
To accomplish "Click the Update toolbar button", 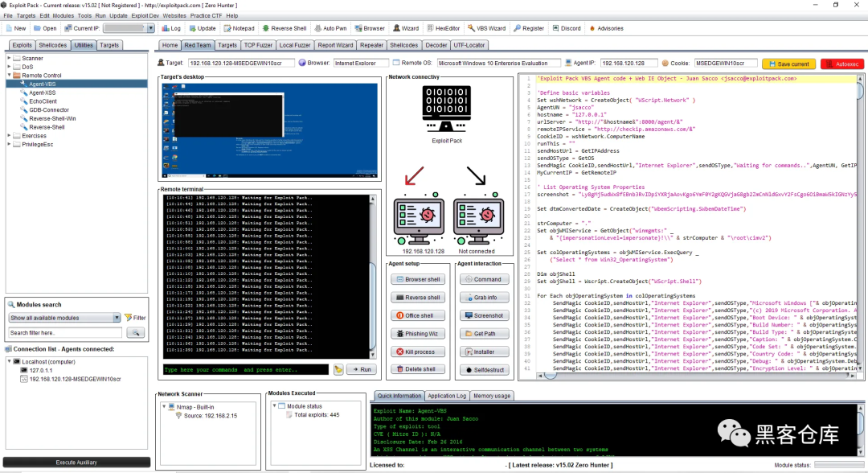I will pos(203,28).
